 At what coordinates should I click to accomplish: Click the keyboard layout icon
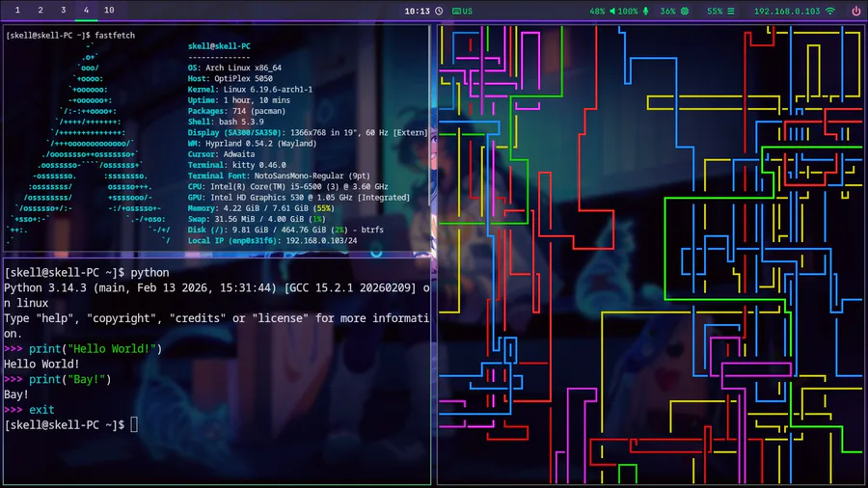(456, 11)
